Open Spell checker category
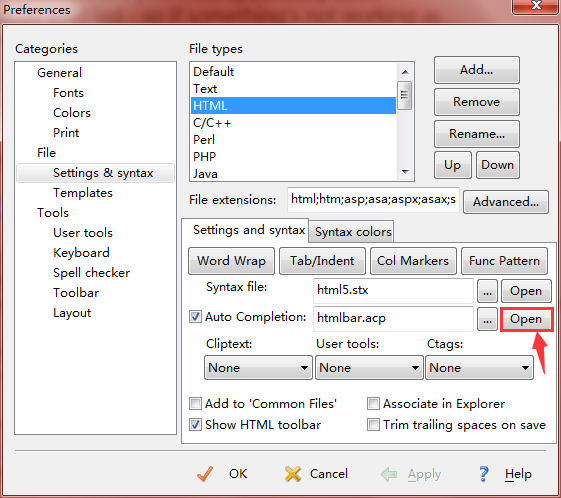561x498 pixels. (x=92, y=273)
